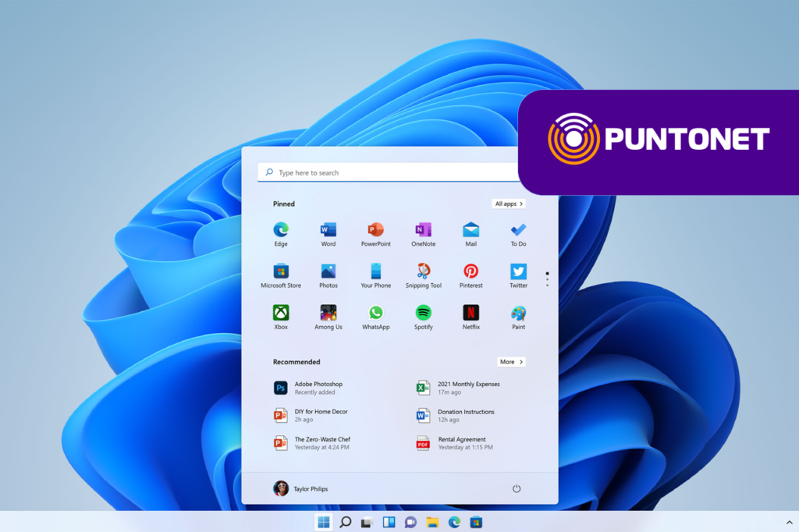Open WhatsApp

tap(375, 314)
